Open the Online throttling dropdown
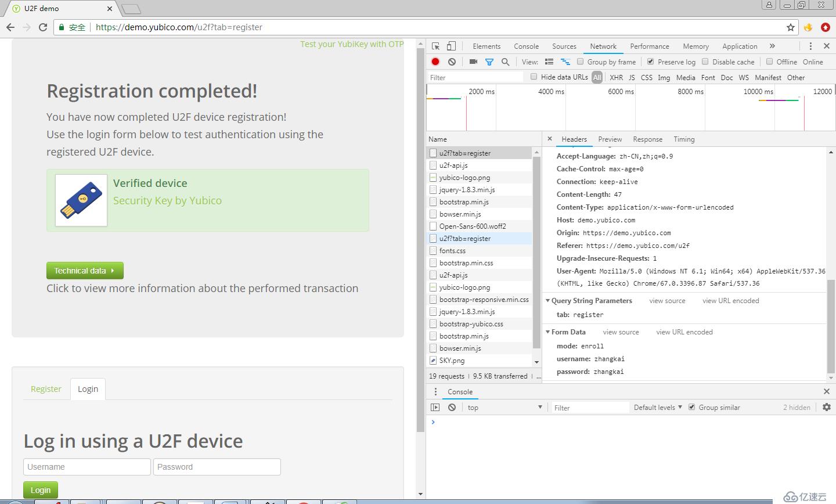Screen dimensions: 836x504 pyautogui.click(x=813, y=62)
